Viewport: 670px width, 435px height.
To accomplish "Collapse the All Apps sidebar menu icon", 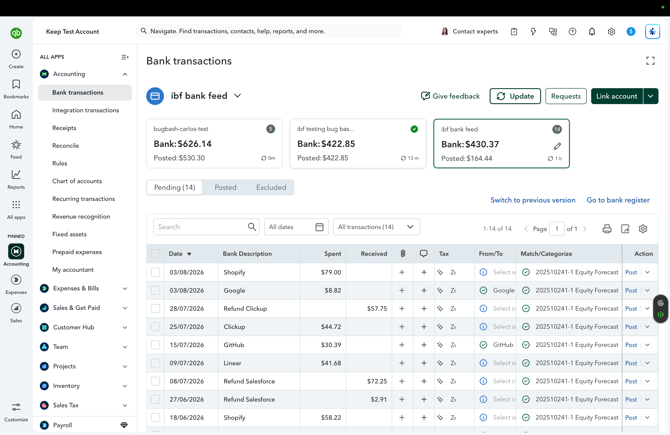I will tap(125, 57).
